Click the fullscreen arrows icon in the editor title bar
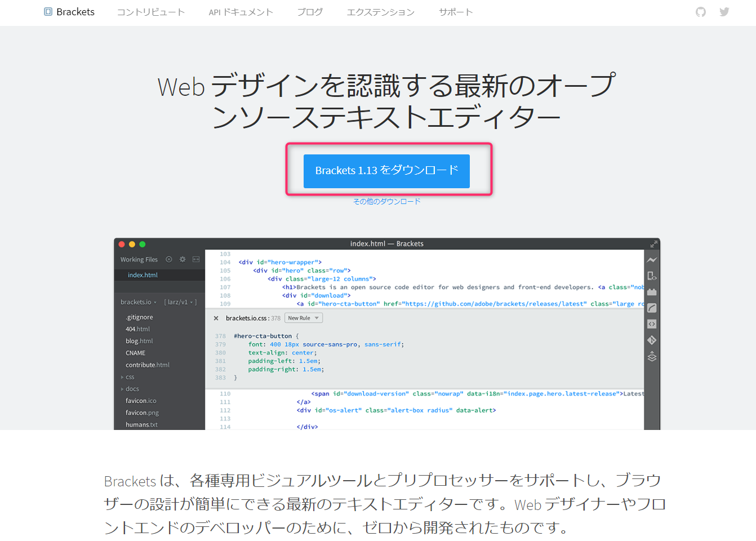Image resolution: width=756 pixels, height=541 pixels. (x=653, y=244)
